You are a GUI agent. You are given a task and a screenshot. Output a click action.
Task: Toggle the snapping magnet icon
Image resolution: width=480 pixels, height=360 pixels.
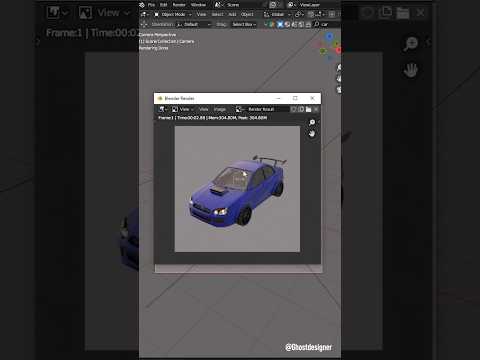[311, 14]
